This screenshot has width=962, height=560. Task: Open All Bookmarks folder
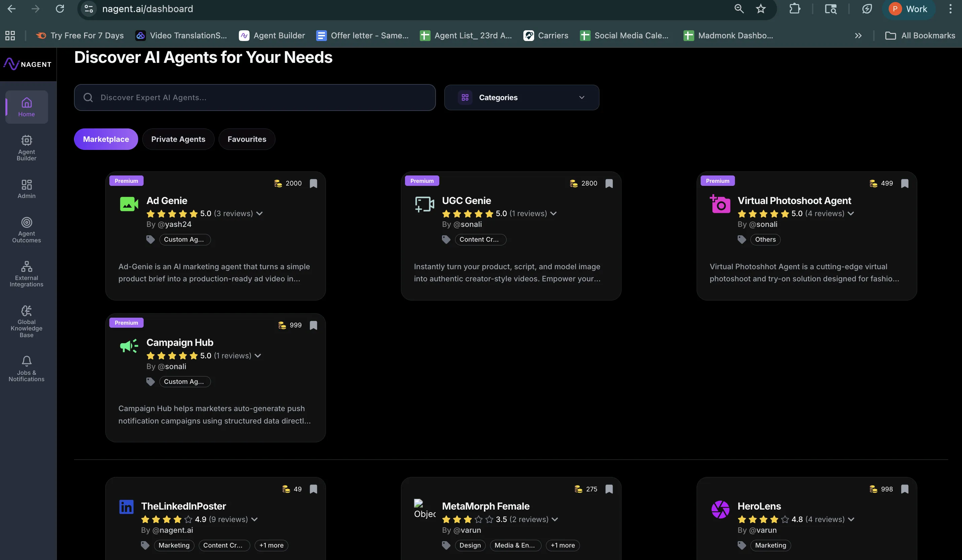coord(920,36)
